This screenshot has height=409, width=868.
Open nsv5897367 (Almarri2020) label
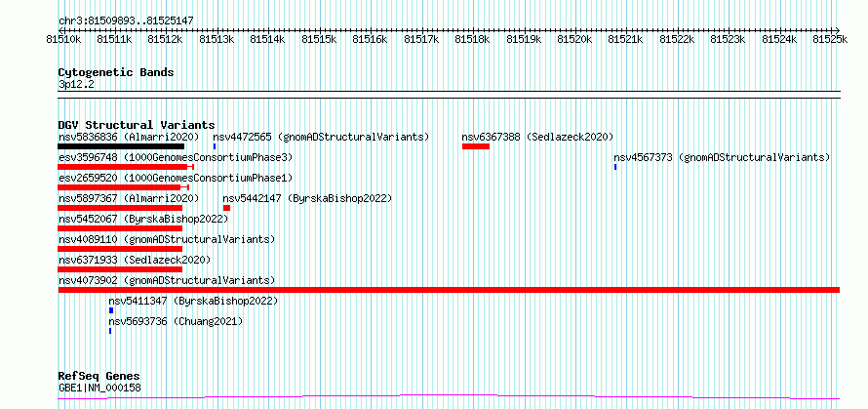pos(129,198)
